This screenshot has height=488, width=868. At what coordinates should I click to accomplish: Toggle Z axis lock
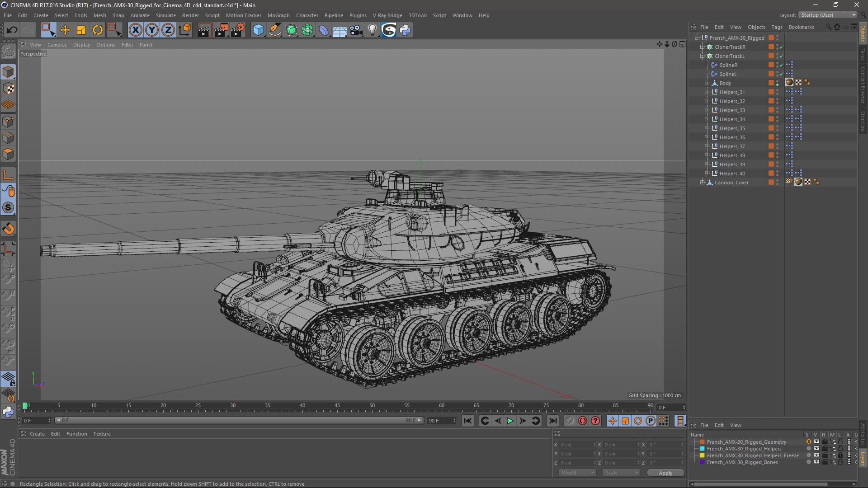[168, 30]
